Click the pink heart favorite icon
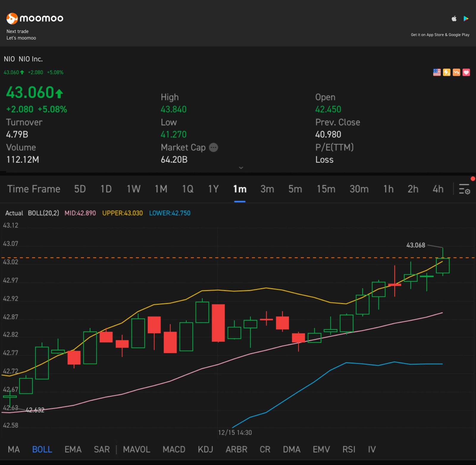Image resolution: width=476 pixels, height=465 pixels. click(466, 72)
